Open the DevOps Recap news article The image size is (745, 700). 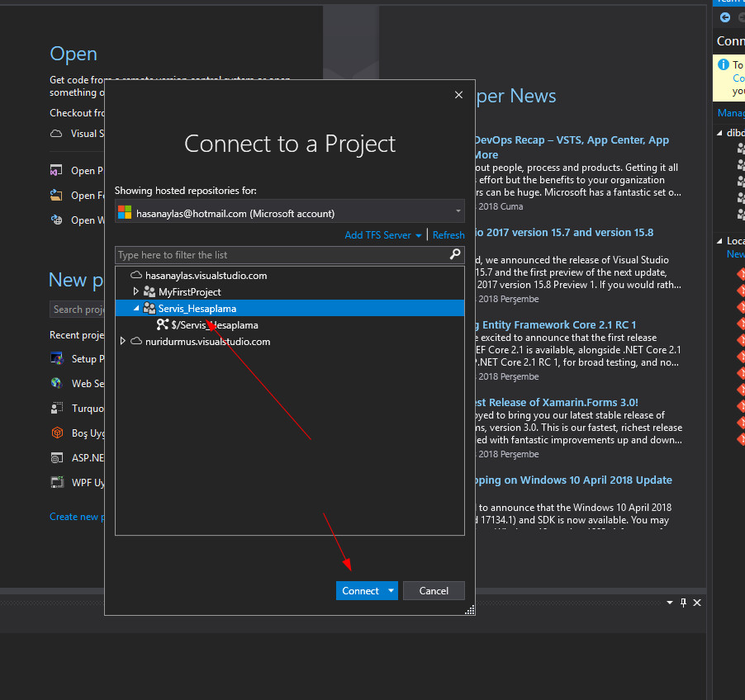click(x=572, y=147)
